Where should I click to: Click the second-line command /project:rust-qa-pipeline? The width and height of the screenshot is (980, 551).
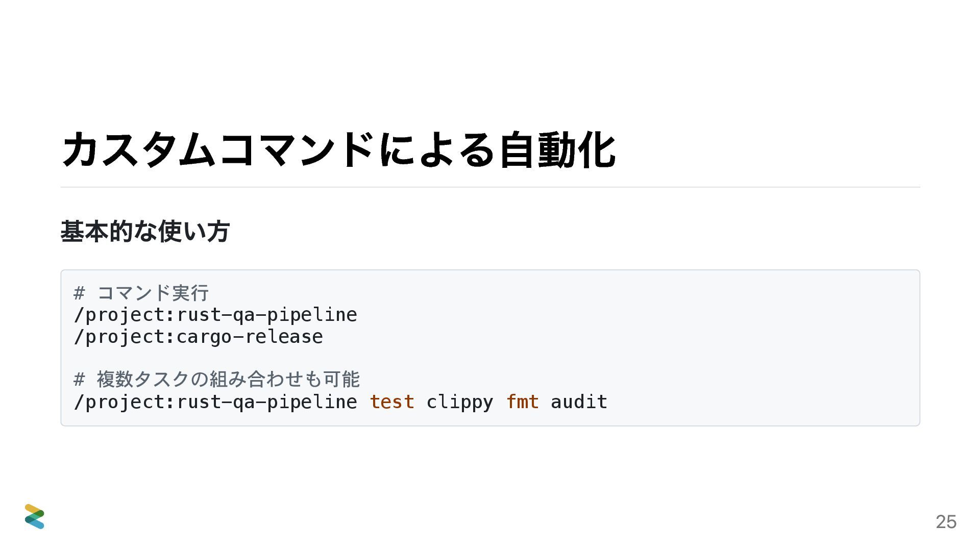coord(215,315)
